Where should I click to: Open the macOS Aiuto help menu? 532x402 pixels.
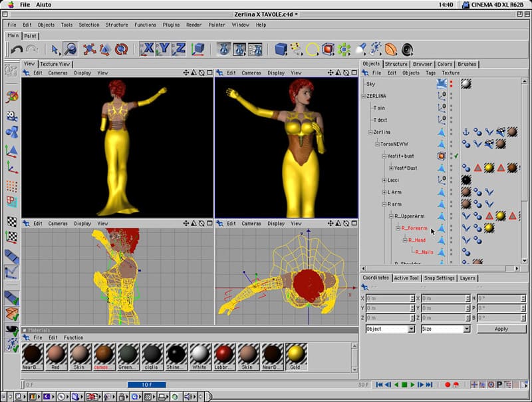[x=44, y=5]
